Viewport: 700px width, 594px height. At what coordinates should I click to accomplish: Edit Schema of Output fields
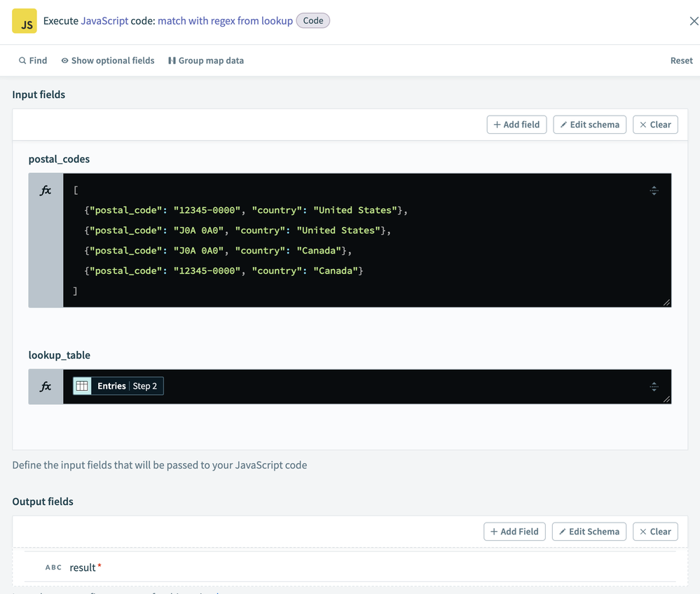589,532
